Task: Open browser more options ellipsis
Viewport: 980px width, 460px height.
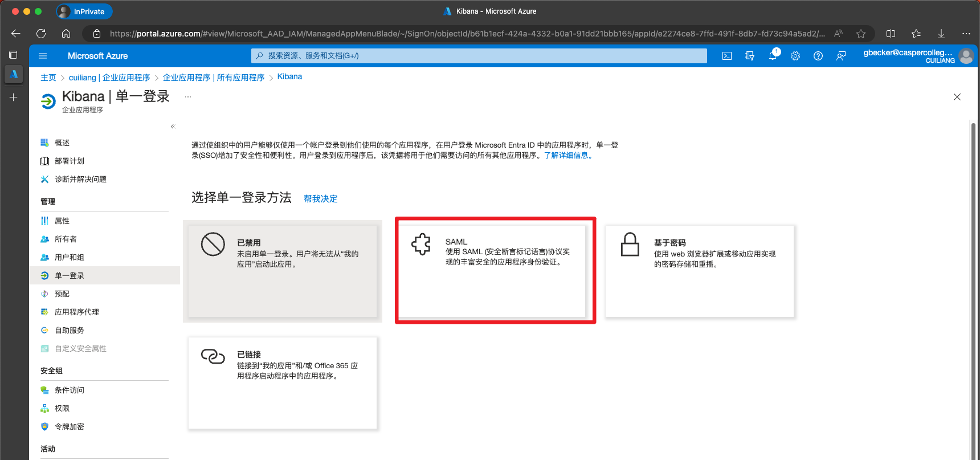Action: pyautogui.click(x=966, y=34)
